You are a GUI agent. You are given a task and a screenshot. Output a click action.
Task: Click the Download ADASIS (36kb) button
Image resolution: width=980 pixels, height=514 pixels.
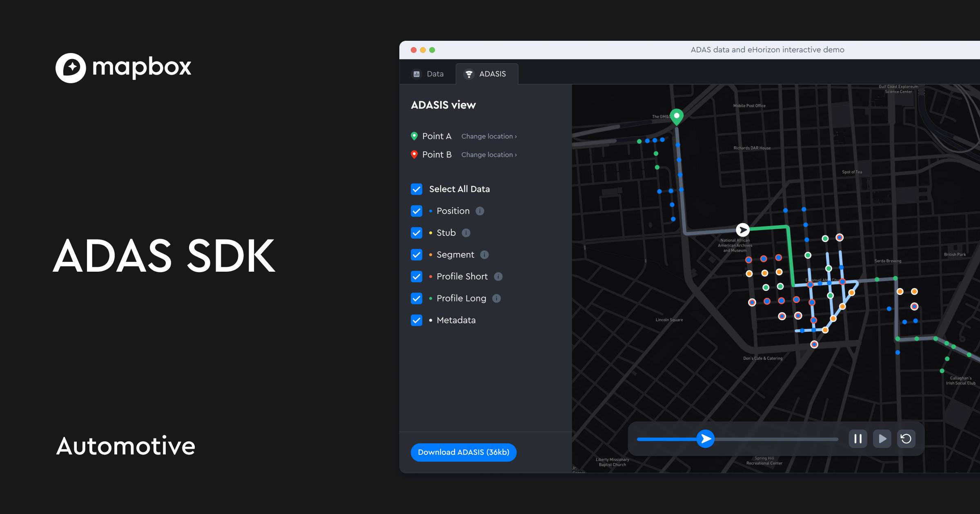pos(463,452)
